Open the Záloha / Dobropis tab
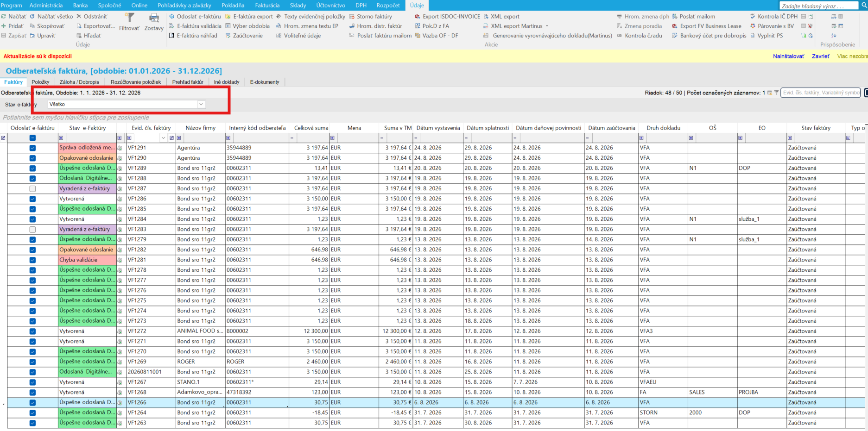Image resolution: width=868 pixels, height=431 pixels. [x=79, y=82]
